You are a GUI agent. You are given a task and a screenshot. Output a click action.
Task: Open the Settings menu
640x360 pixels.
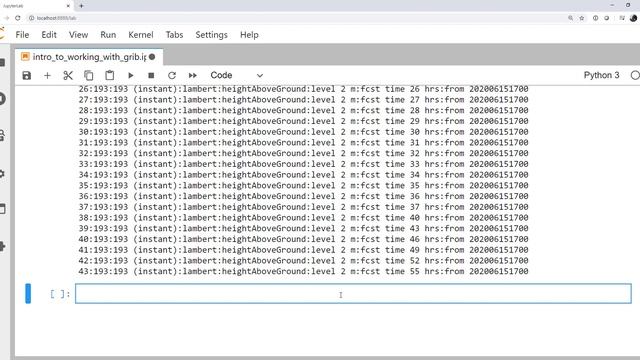pyautogui.click(x=211, y=35)
